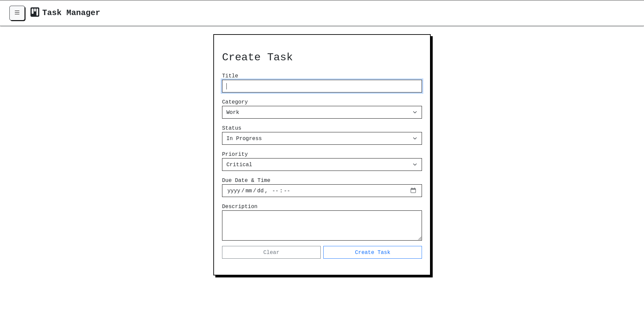644x323 pixels.
Task: Click the Category dropdown chevron icon
Action: [415, 112]
